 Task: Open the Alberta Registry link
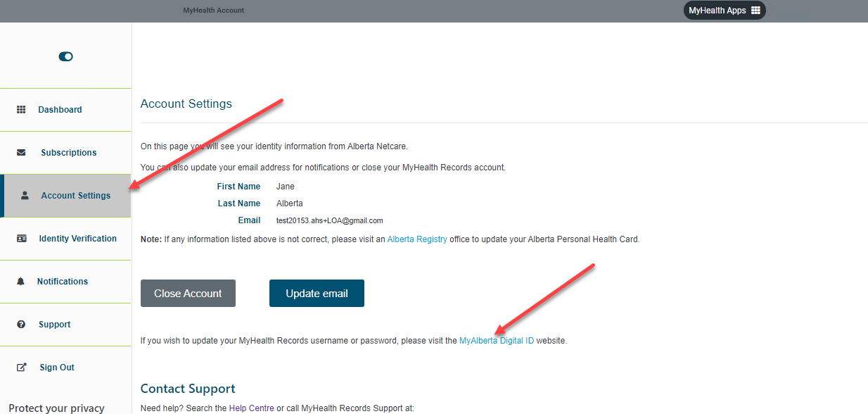click(416, 239)
